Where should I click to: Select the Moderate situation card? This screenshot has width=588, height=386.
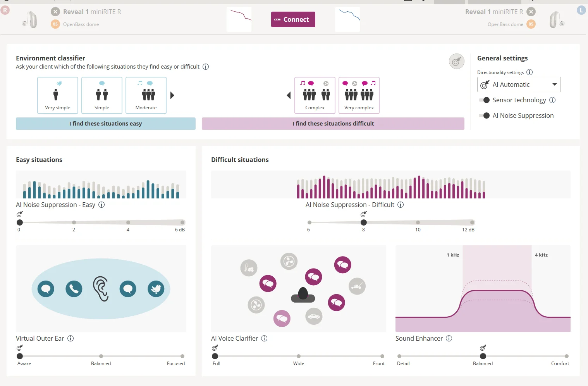tap(146, 95)
